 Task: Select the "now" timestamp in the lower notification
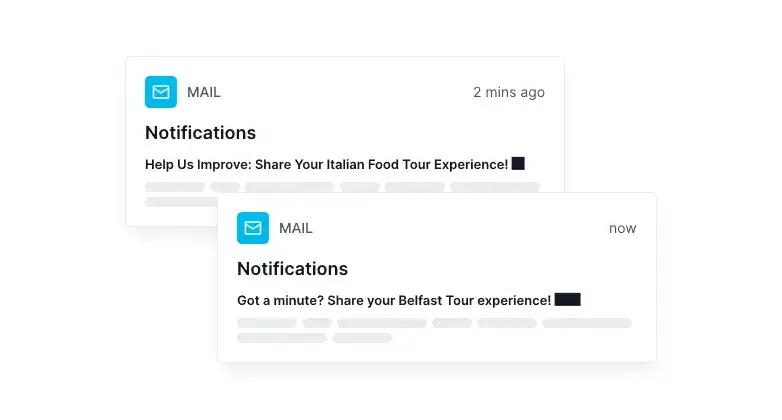[x=622, y=228]
